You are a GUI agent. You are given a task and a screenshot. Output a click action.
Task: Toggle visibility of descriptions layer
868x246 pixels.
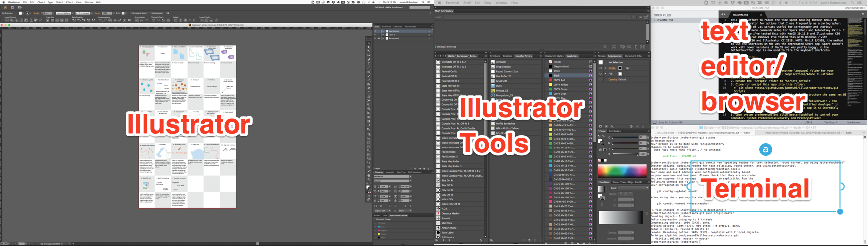(x=375, y=31)
